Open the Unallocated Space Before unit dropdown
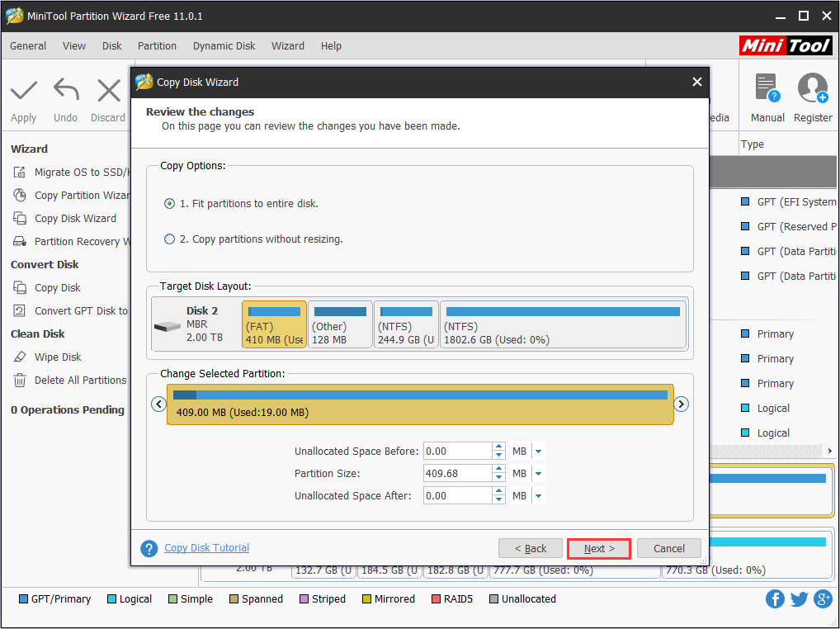Viewport: 840px width, 629px height. pos(540,451)
